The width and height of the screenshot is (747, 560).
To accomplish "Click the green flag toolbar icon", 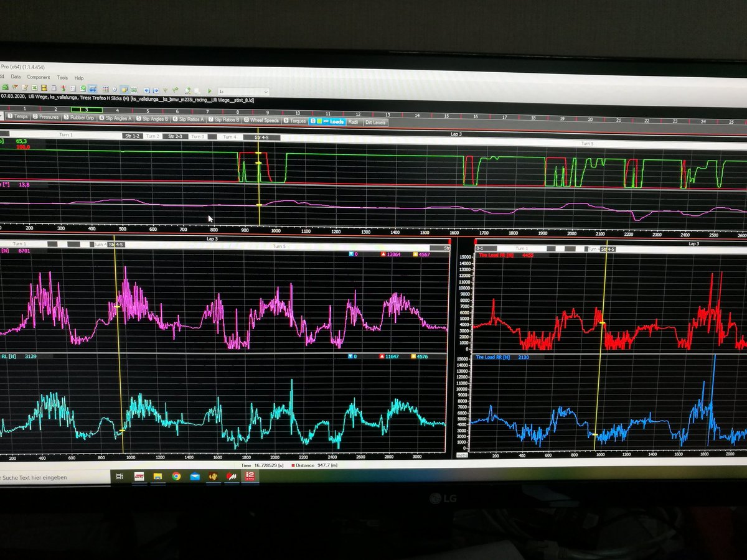I will (x=175, y=90).
